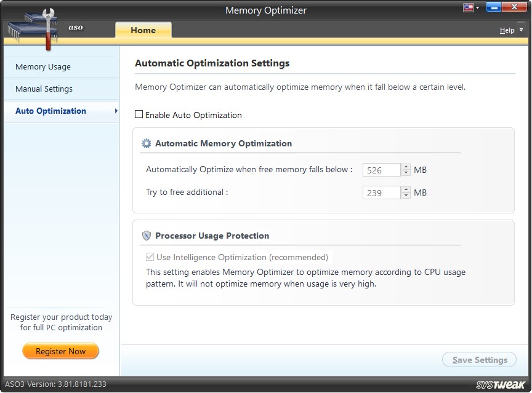Open the language selection dropdown arrow
Screen dimensions: 532x393
tap(477, 7)
